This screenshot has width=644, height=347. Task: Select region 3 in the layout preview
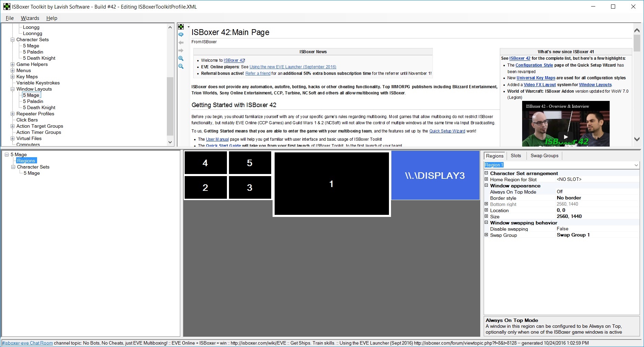(250, 188)
